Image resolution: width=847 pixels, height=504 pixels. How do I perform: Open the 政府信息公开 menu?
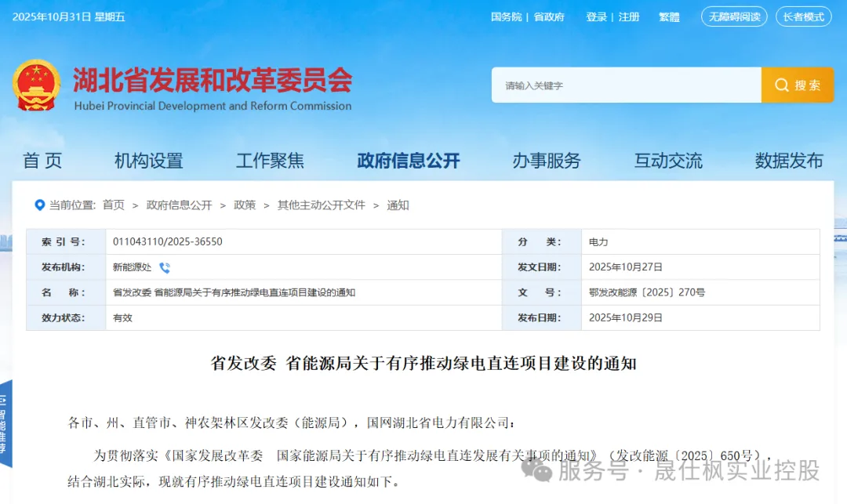pos(408,161)
